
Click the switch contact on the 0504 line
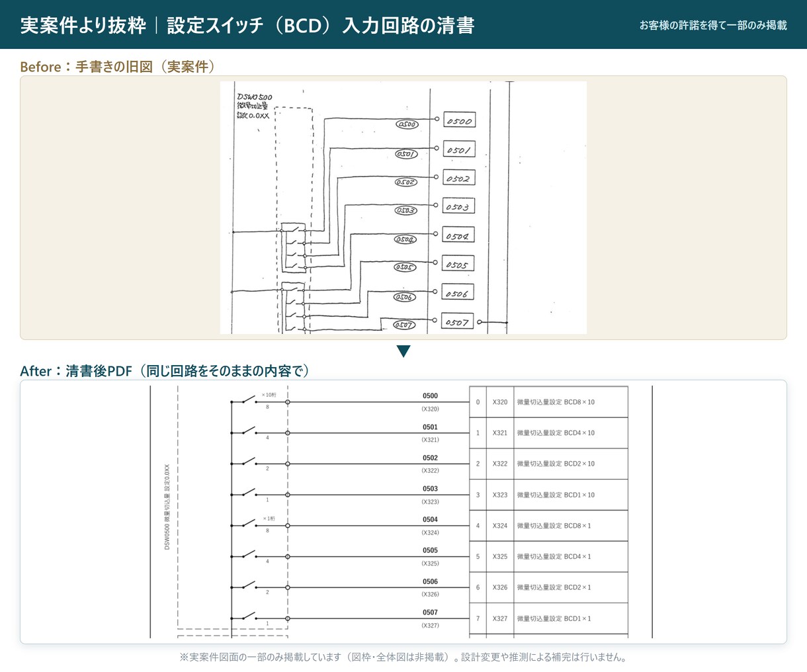(x=249, y=523)
